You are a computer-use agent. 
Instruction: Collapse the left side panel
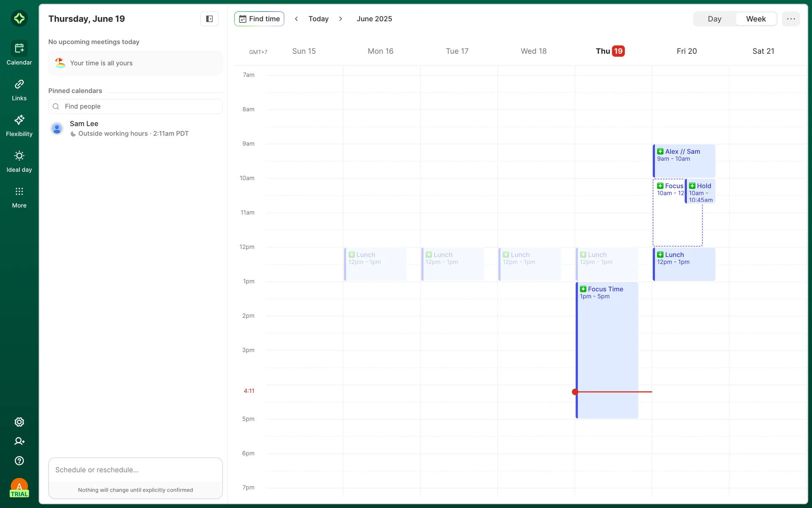click(x=209, y=19)
